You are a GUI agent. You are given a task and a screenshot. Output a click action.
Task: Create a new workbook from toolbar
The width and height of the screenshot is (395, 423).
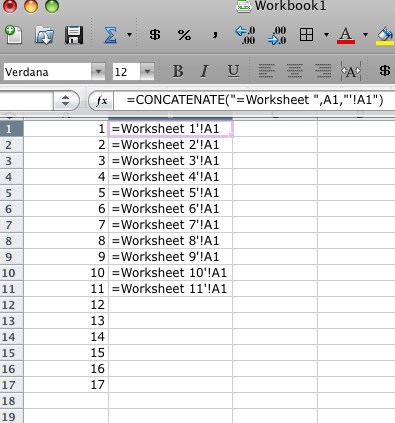(x=13, y=35)
